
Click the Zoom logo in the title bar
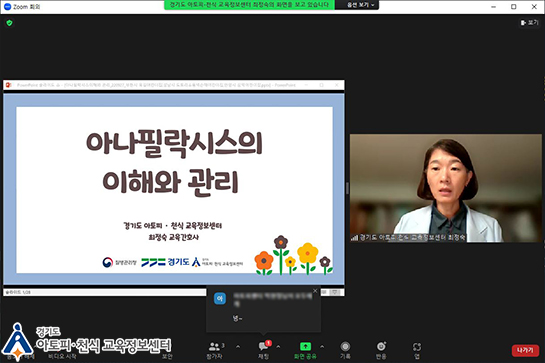coord(8,7)
